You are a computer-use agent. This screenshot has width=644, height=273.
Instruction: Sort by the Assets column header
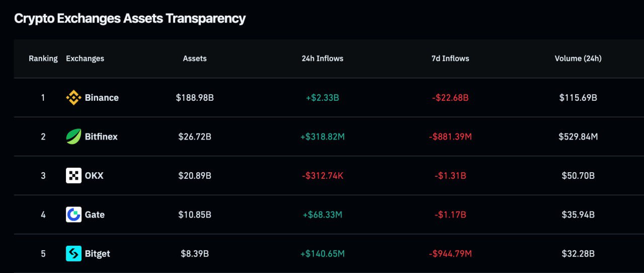point(195,58)
